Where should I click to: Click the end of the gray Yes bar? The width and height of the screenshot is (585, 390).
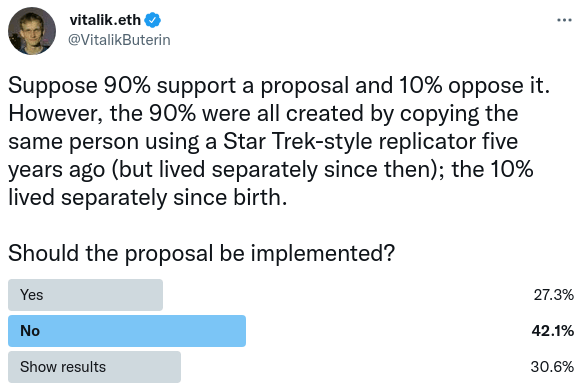pyautogui.click(x=159, y=295)
